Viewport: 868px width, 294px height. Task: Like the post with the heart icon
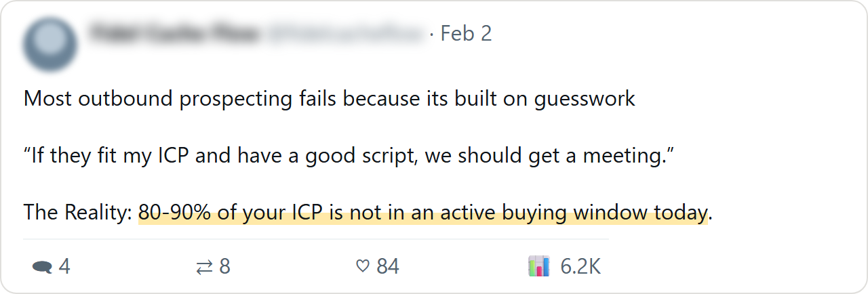363,267
